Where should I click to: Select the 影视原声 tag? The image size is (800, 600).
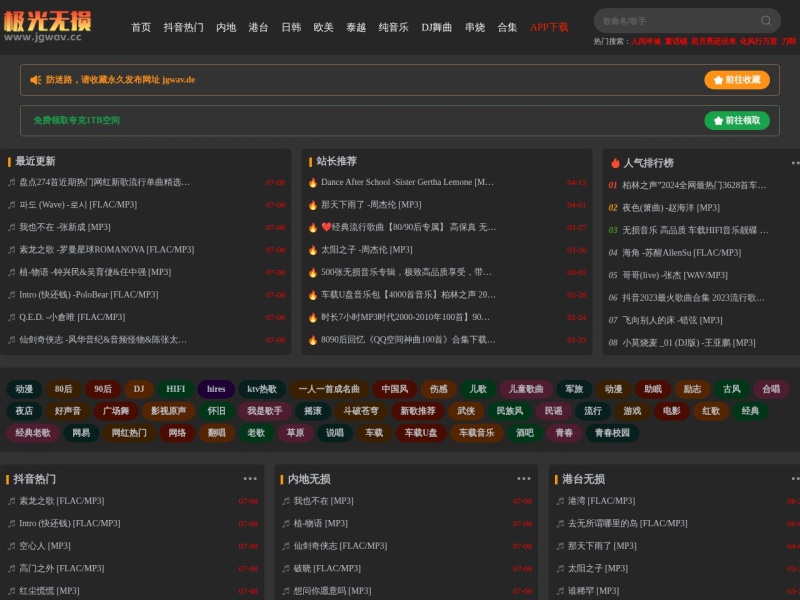click(x=168, y=411)
